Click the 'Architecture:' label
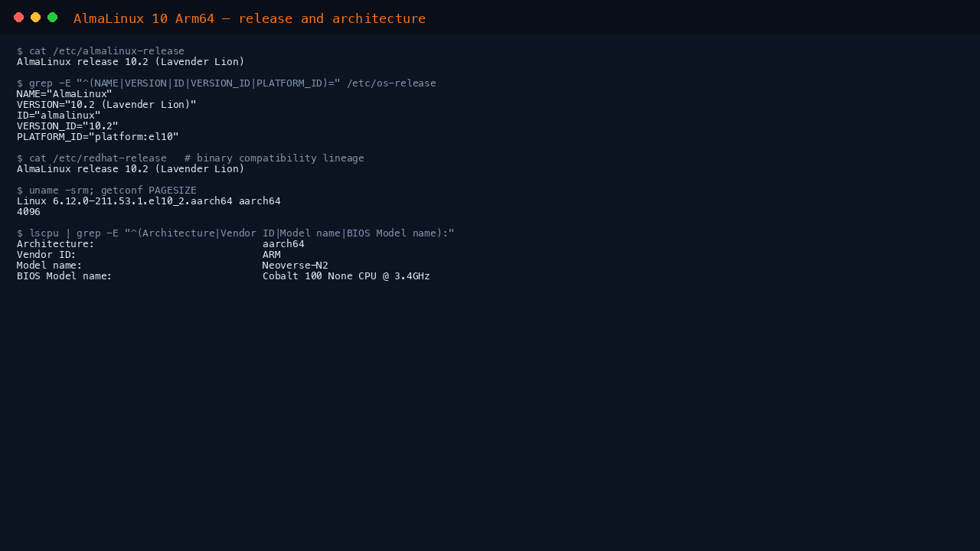980x551 pixels. point(56,244)
